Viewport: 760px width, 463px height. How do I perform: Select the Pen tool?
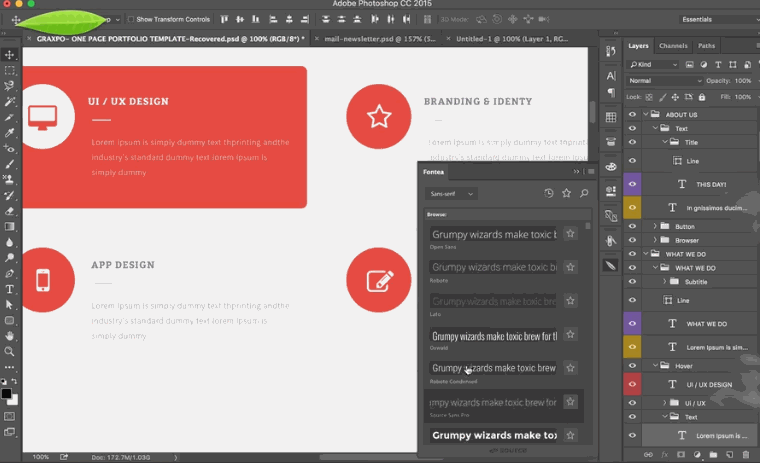(x=9, y=273)
